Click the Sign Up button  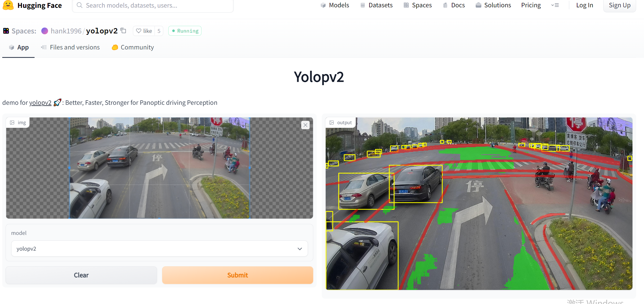tap(619, 5)
